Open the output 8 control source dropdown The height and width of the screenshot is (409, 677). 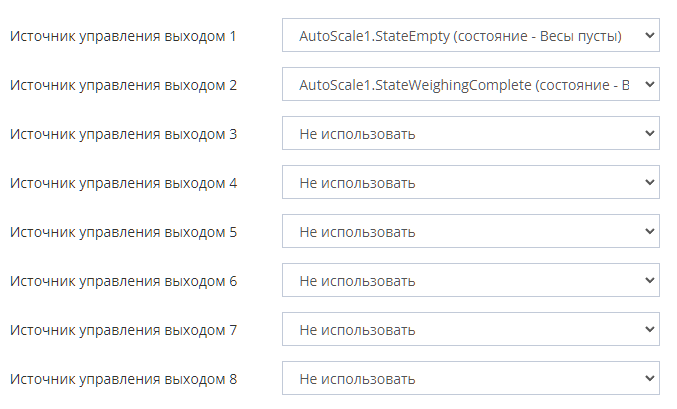click(x=470, y=379)
